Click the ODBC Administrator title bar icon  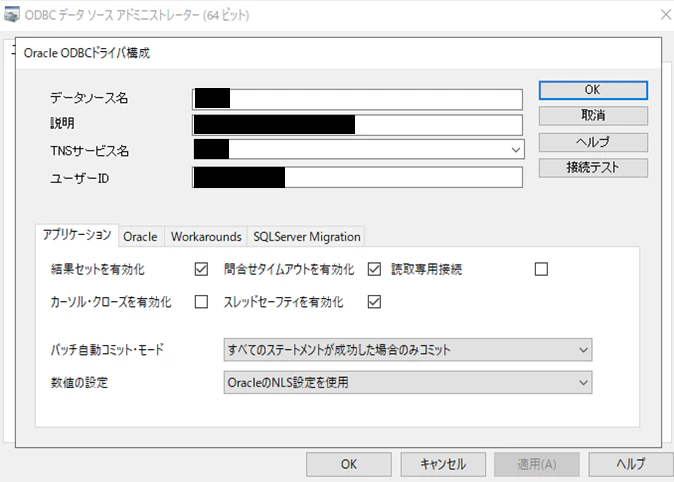tap(12, 15)
